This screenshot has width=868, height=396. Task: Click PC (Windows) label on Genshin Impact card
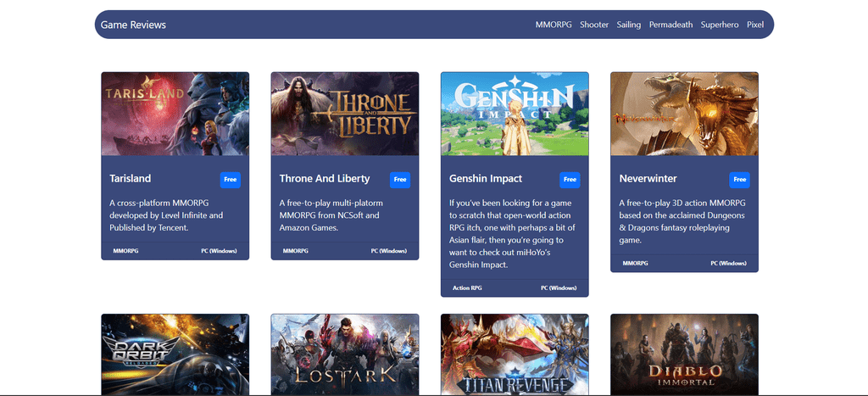(559, 288)
